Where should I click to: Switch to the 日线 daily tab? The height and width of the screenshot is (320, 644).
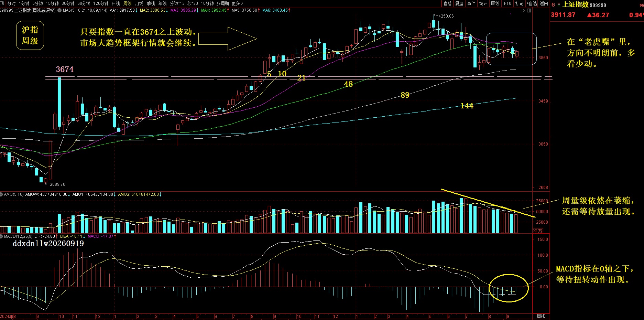(116, 3)
